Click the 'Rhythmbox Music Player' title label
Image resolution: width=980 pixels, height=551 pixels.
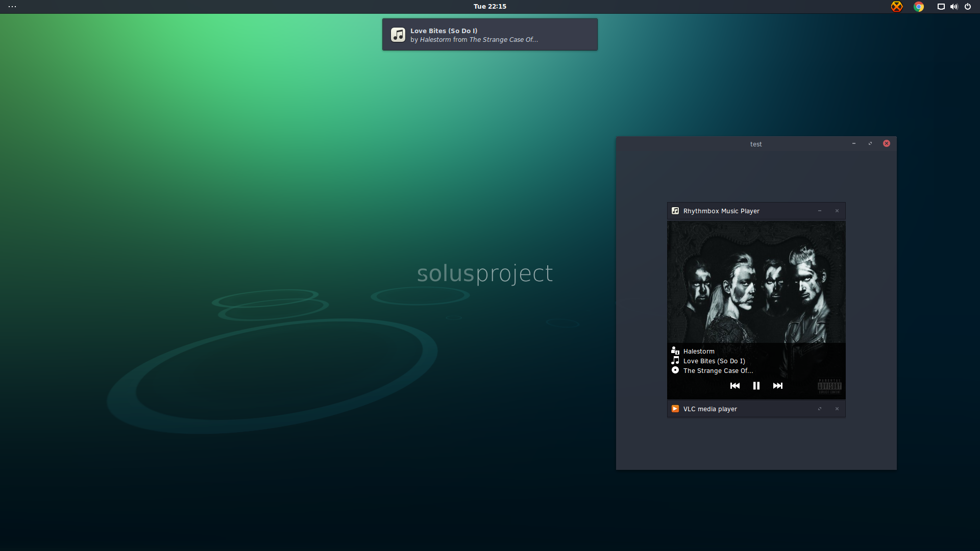pos(721,211)
